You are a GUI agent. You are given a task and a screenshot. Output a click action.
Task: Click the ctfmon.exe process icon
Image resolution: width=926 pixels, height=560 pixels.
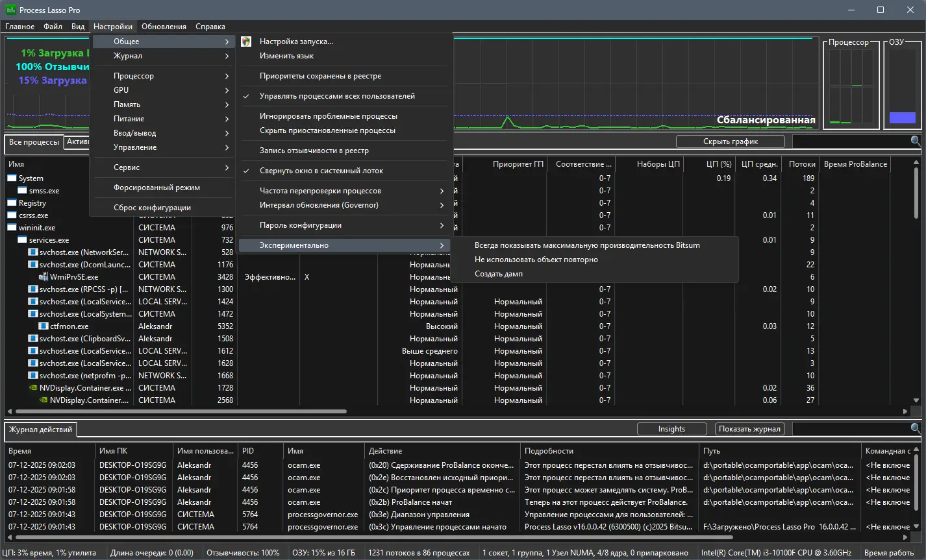tap(44, 326)
